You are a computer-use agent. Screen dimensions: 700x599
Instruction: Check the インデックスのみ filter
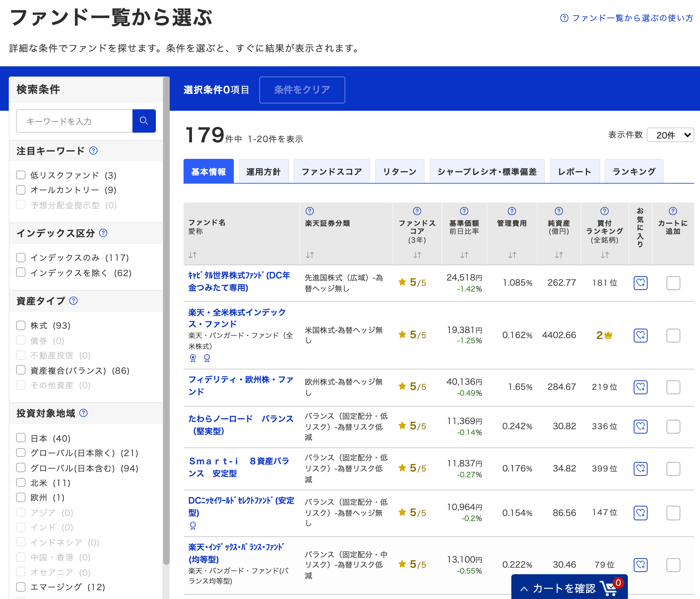21,258
